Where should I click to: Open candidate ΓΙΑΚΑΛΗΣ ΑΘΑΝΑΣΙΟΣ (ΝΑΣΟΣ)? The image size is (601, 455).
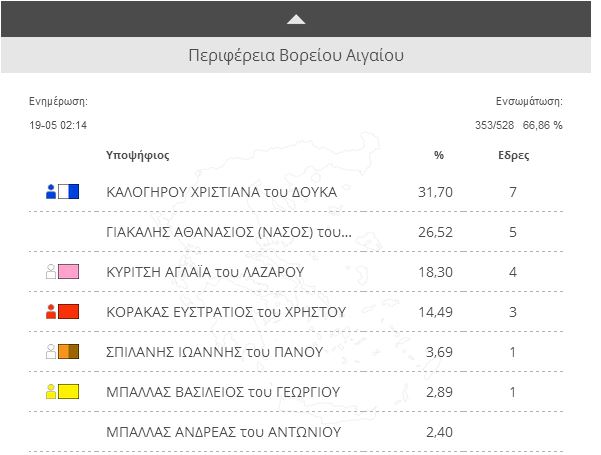pyautogui.click(x=228, y=232)
